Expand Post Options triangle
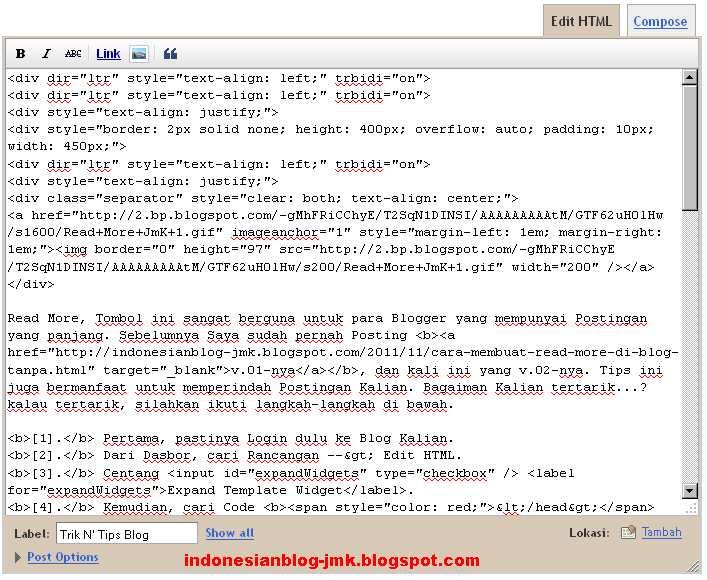This screenshot has height=580, width=707. (18, 557)
